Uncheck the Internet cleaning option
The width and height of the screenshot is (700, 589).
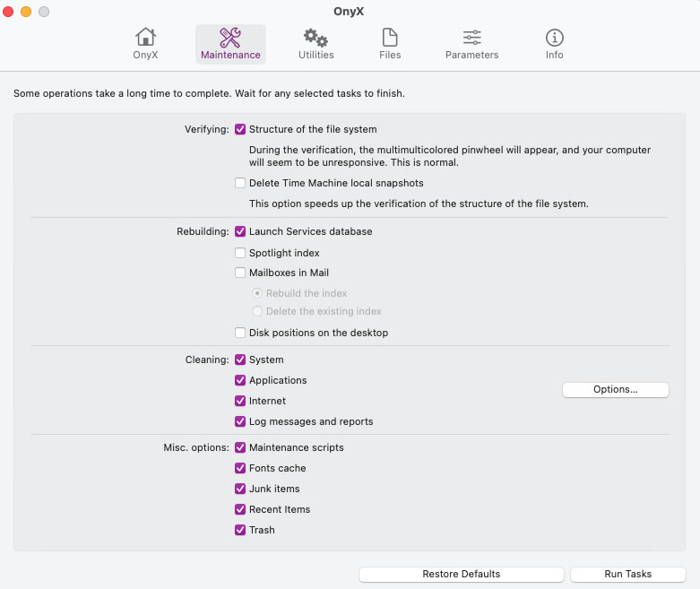coord(240,401)
